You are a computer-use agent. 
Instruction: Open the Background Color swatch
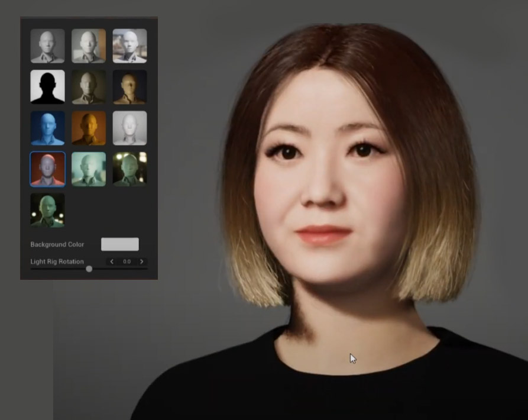(x=120, y=244)
